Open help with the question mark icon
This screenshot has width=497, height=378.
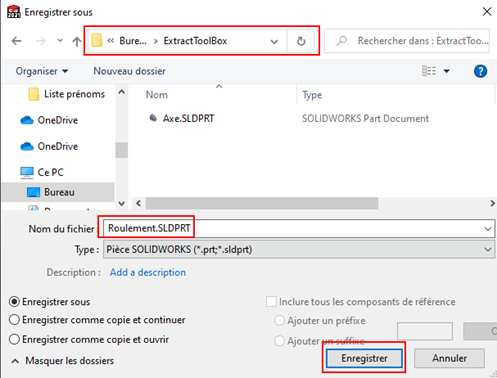click(x=480, y=71)
